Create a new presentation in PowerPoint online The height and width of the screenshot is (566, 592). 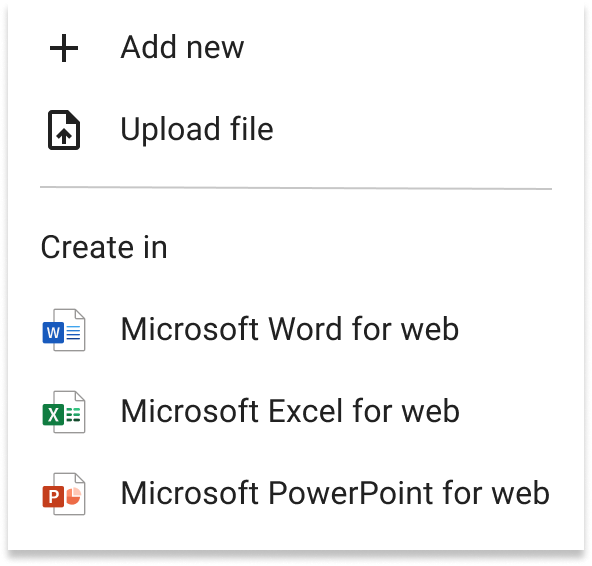pos(296,494)
